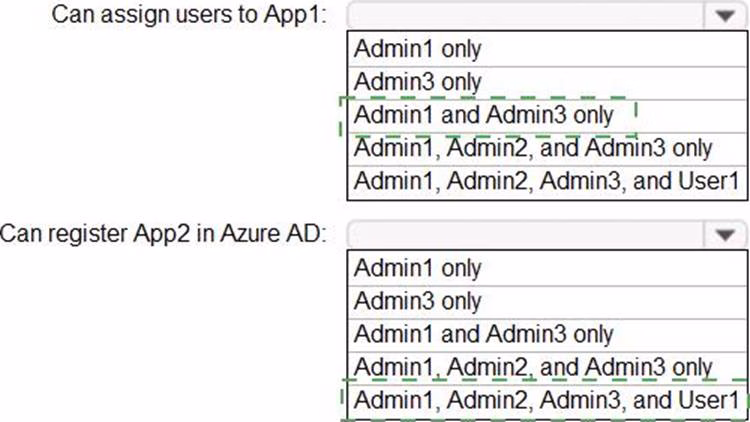
Task: Choose Admin1, Admin2, and Admin3 only for App1
Action: [x=533, y=148]
